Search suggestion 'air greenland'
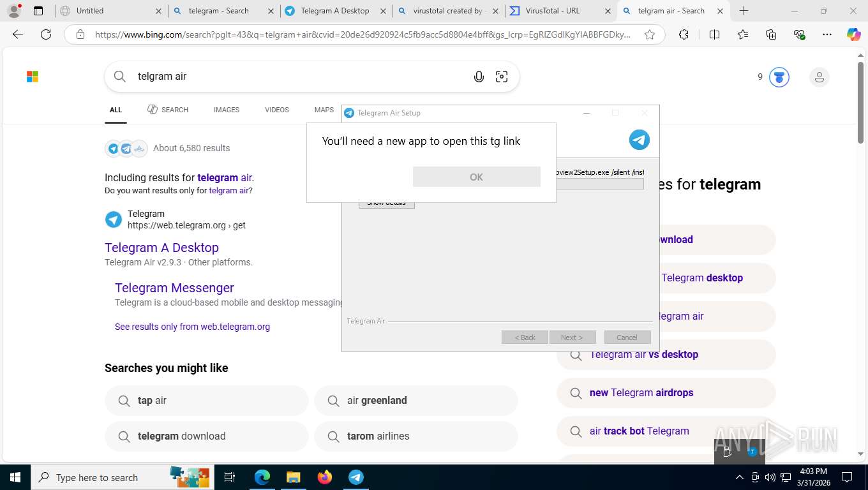868x490 pixels. point(416,401)
